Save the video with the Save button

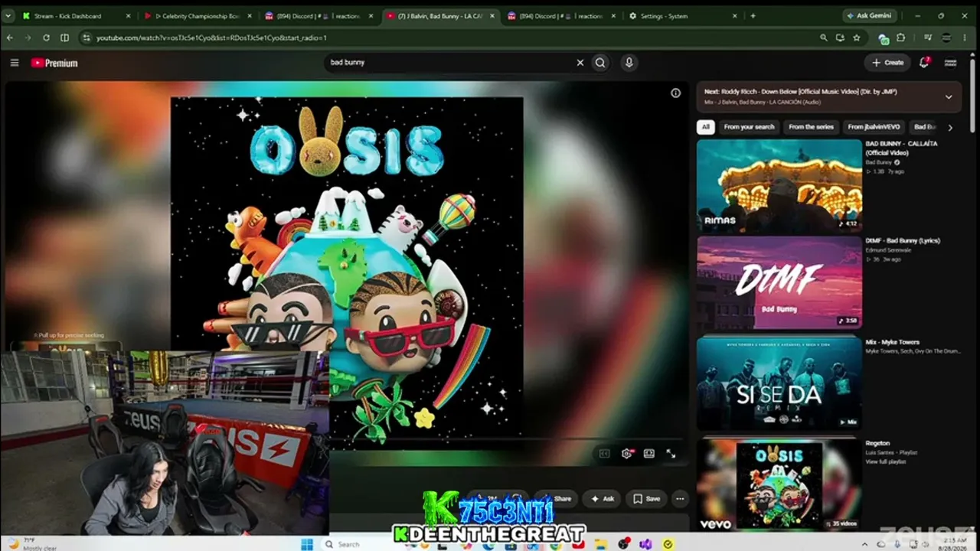tap(646, 499)
